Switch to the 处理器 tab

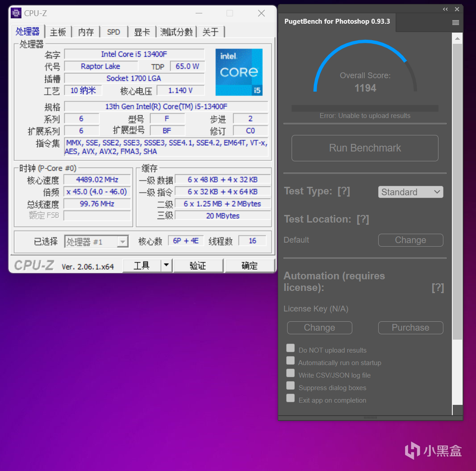[x=28, y=31]
